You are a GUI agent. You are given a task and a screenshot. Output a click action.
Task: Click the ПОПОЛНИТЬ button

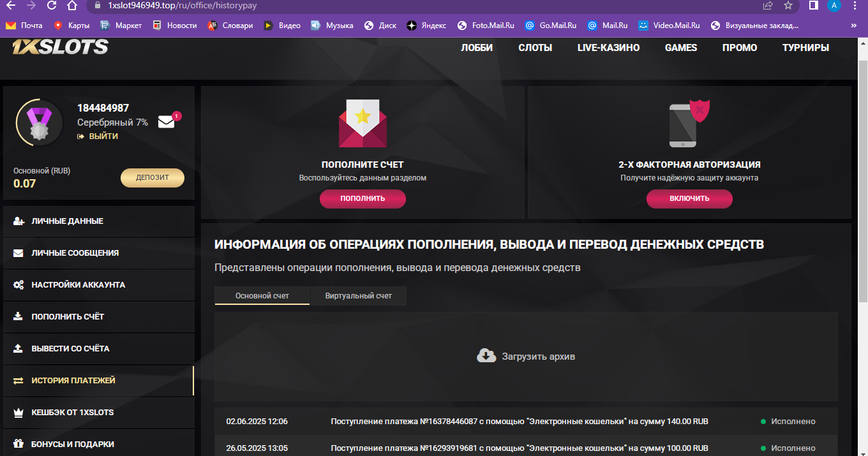[363, 198]
